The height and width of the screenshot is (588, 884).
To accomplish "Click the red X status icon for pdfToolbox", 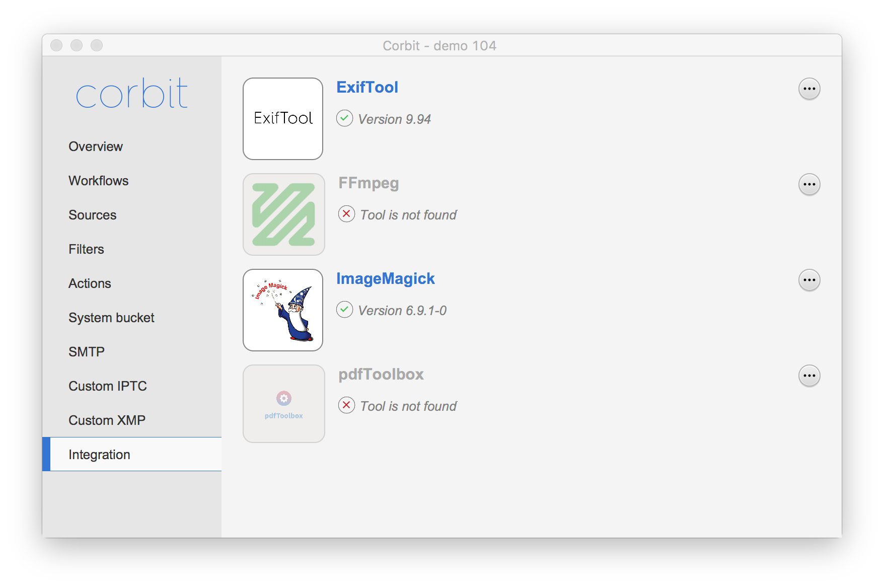I will pyautogui.click(x=347, y=405).
